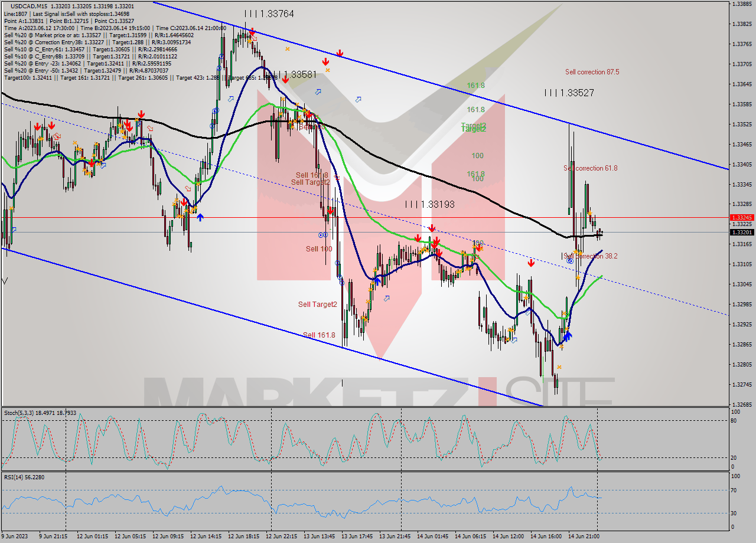The height and width of the screenshot is (543, 756).
Task: Click '9 Jun 21:15' on the time axis
Action: (53, 537)
